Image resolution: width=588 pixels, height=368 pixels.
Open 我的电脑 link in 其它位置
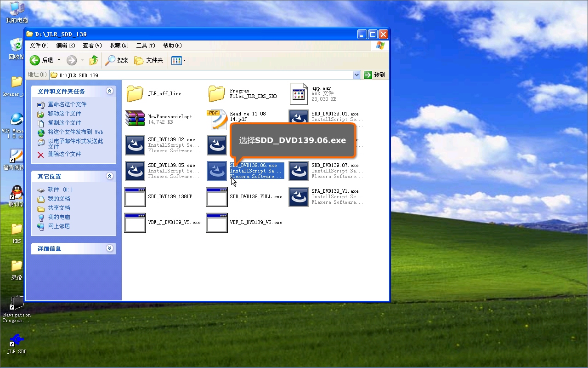(59, 217)
